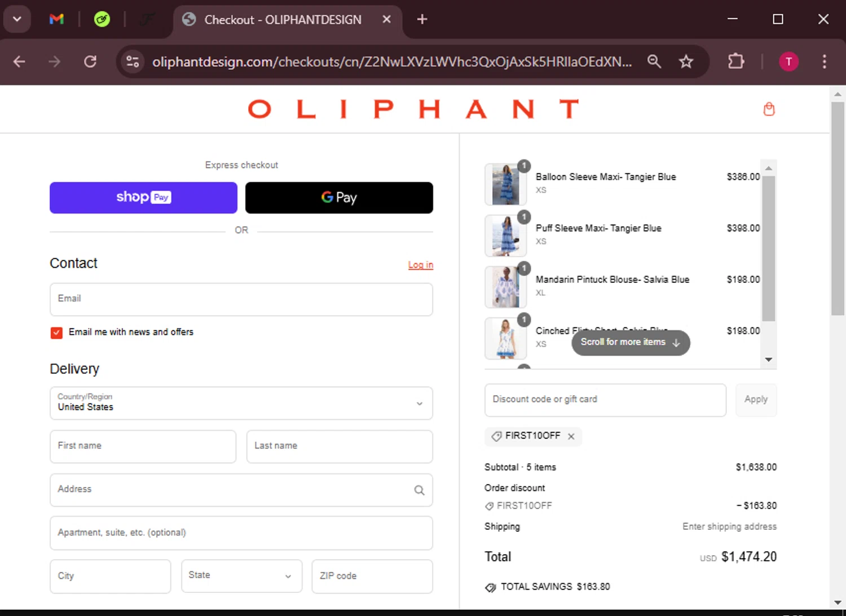Focus the Discount code or gift card field
Screen dimensions: 846x616
coord(605,400)
